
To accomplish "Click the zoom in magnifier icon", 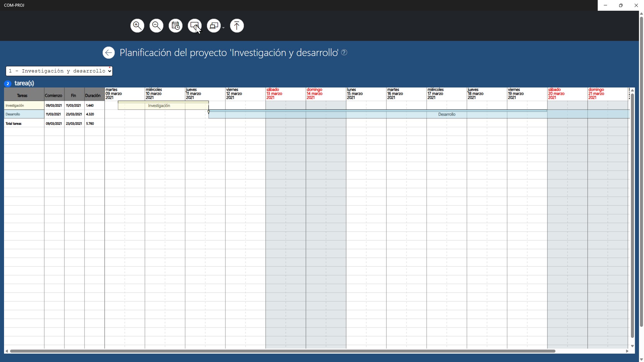I will point(137,26).
